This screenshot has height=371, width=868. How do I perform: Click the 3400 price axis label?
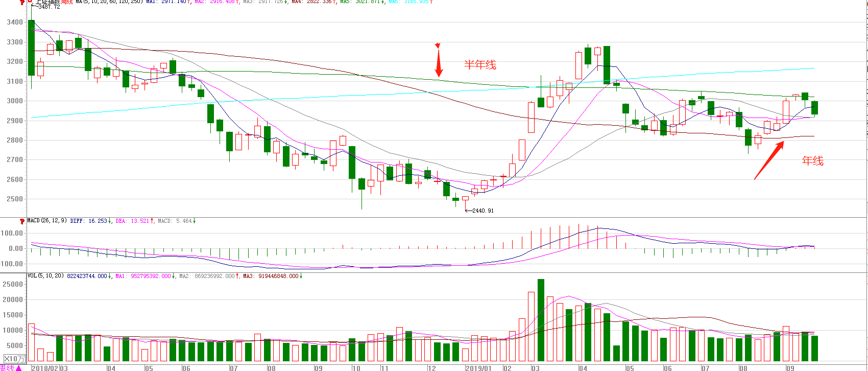point(15,22)
